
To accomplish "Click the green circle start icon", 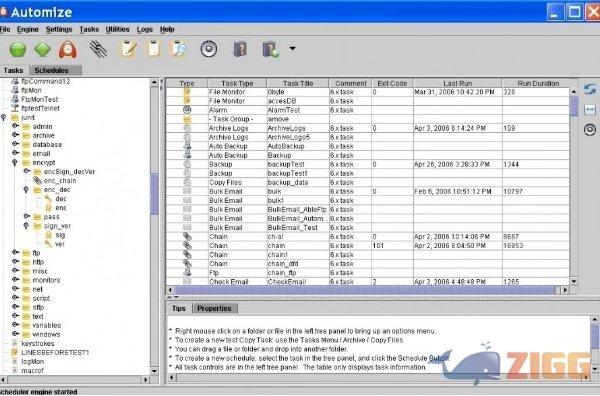I will (18, 49).
